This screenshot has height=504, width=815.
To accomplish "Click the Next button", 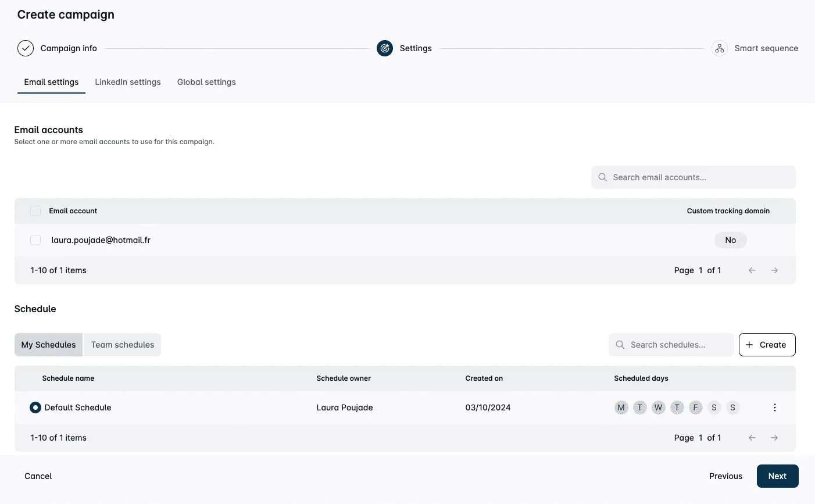I will [x=778, y=476].
